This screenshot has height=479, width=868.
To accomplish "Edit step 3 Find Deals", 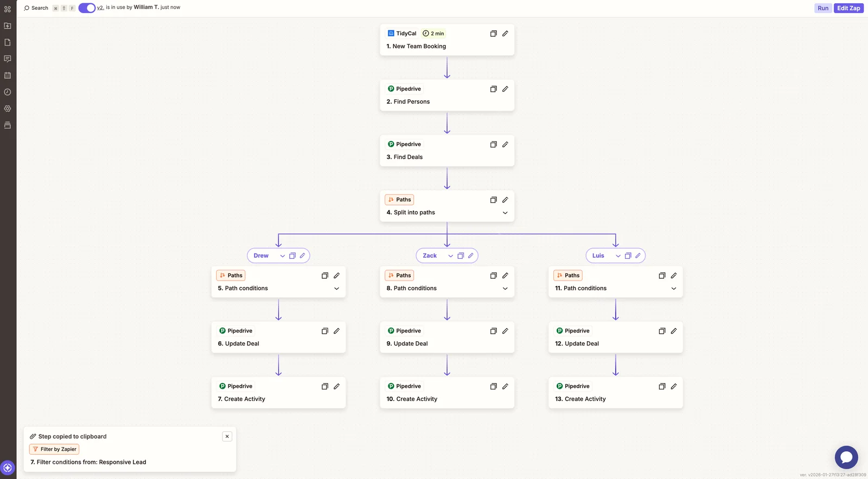I will [x=505, y=144].
